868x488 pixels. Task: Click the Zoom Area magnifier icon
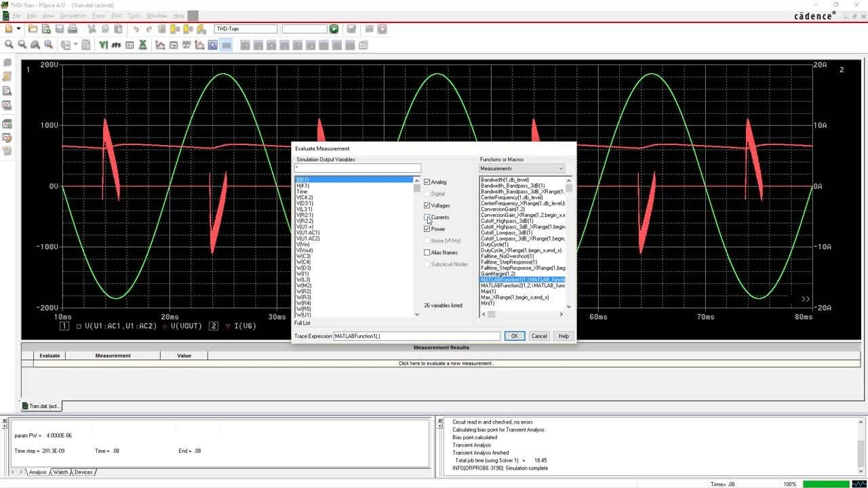35,45
